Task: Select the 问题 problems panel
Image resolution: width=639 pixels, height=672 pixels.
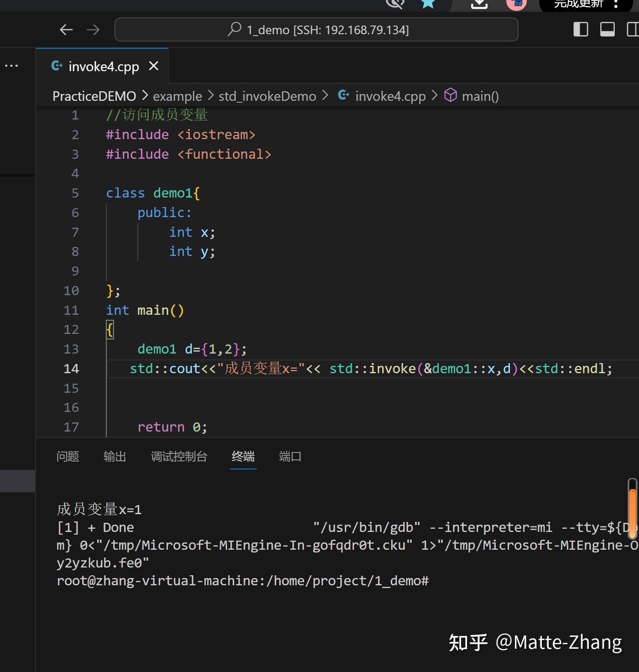Action: (67, 457)
